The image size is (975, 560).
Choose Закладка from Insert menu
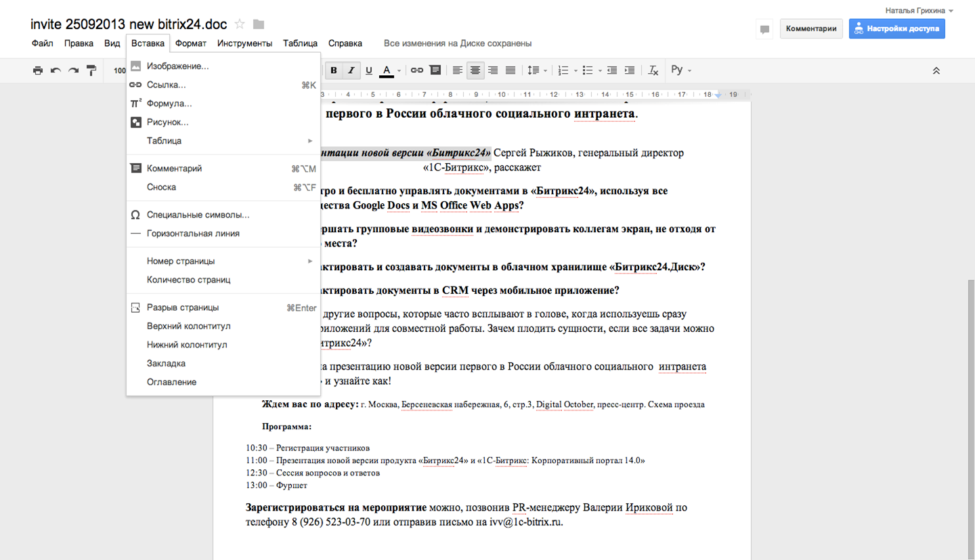click(x=223, y=364)
